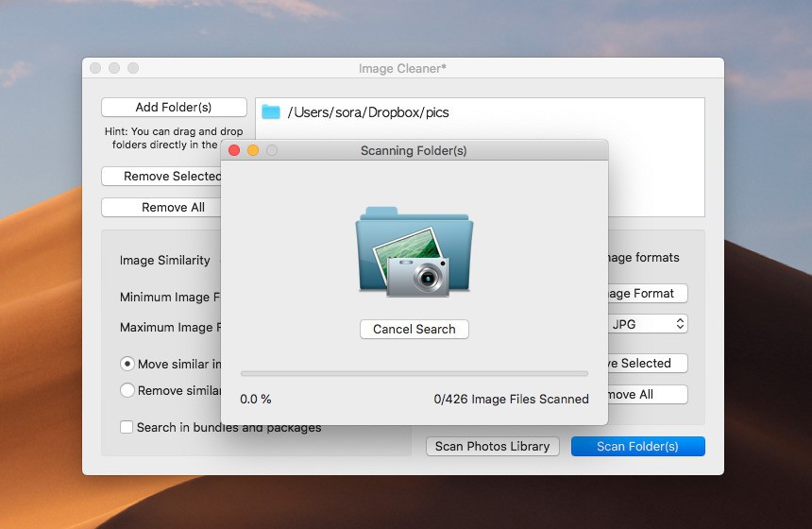Click the blue folder icon for Dropbox pics
The image size is (812, 529).
(271, 111)
